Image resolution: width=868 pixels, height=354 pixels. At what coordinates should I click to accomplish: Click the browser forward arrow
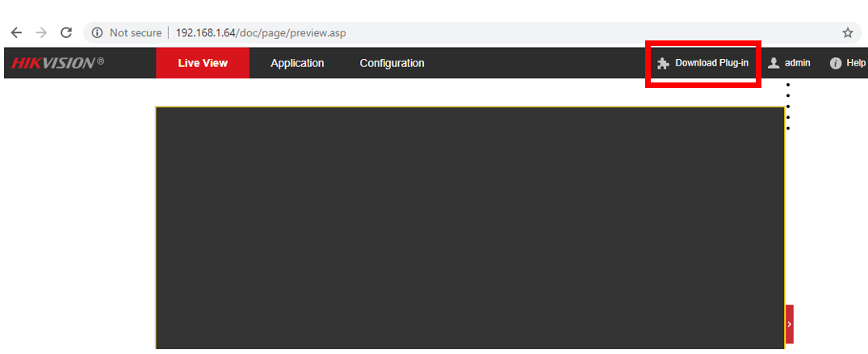[x=41, y=33]
